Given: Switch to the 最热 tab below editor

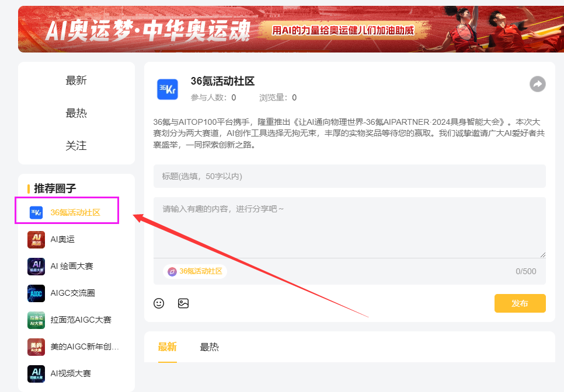Looking at the screenshot, I should point(209,347).
